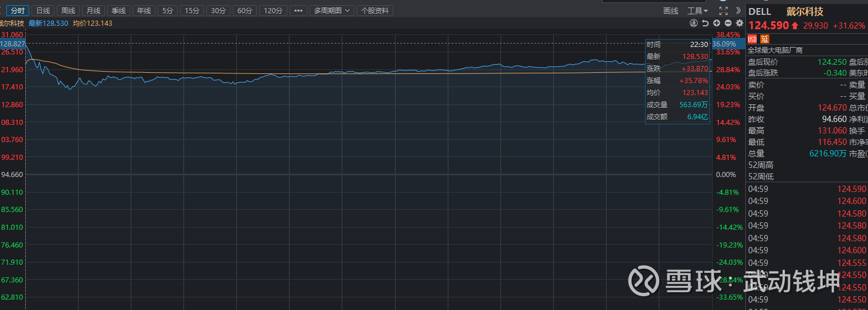Click the 最新128.530 header label
Screen dimensions: 868x310
(x=48, y=23)
